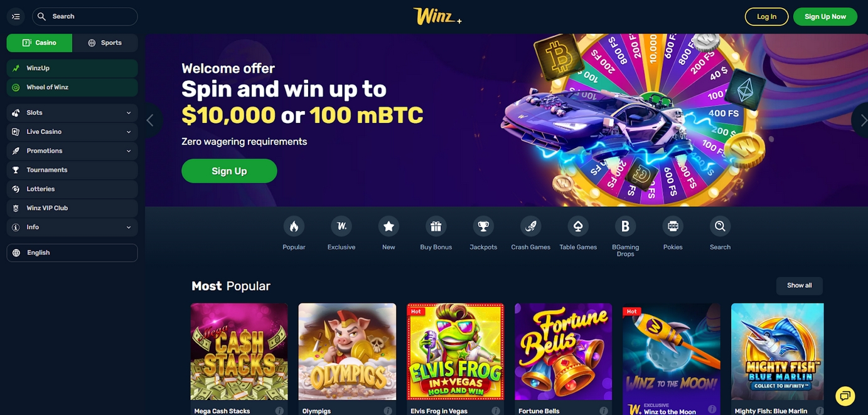Open the Popular games flame icon

(x=294, y=226)
